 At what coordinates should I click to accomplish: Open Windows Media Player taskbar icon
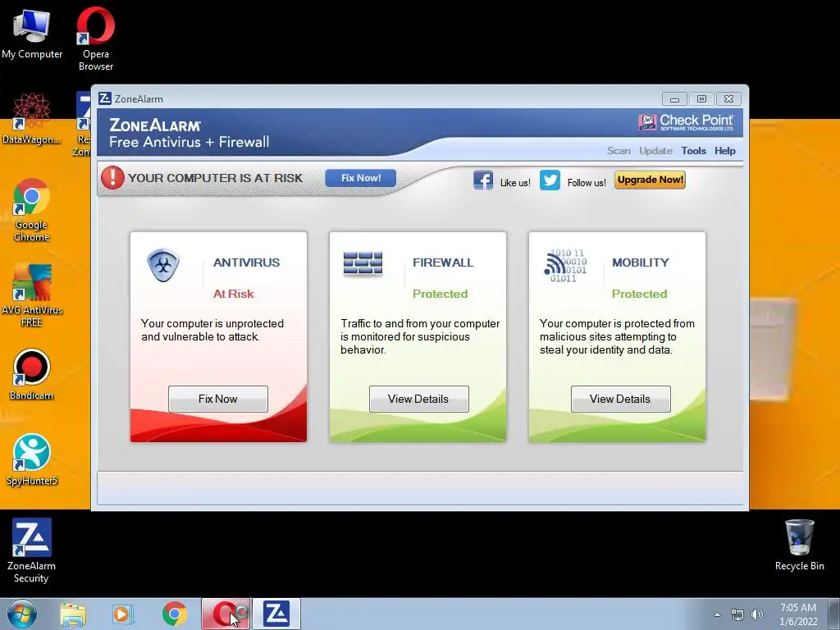123,614
